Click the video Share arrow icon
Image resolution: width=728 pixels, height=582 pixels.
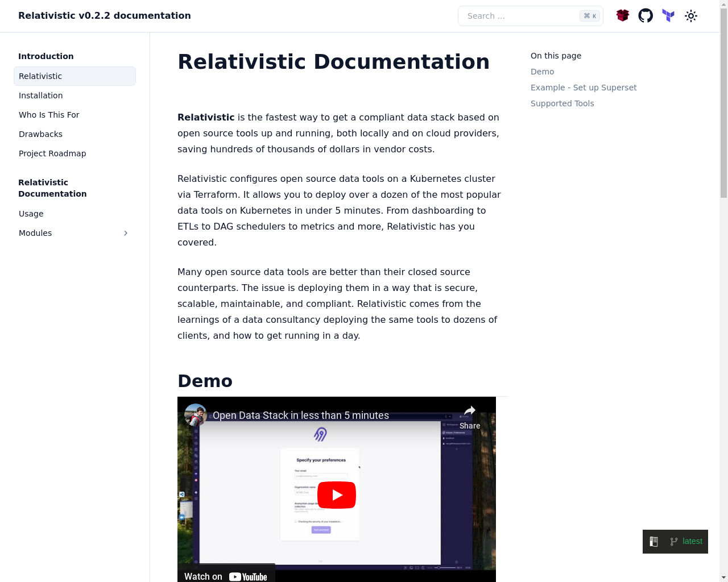pyautogui.click(x=470, y=411)
